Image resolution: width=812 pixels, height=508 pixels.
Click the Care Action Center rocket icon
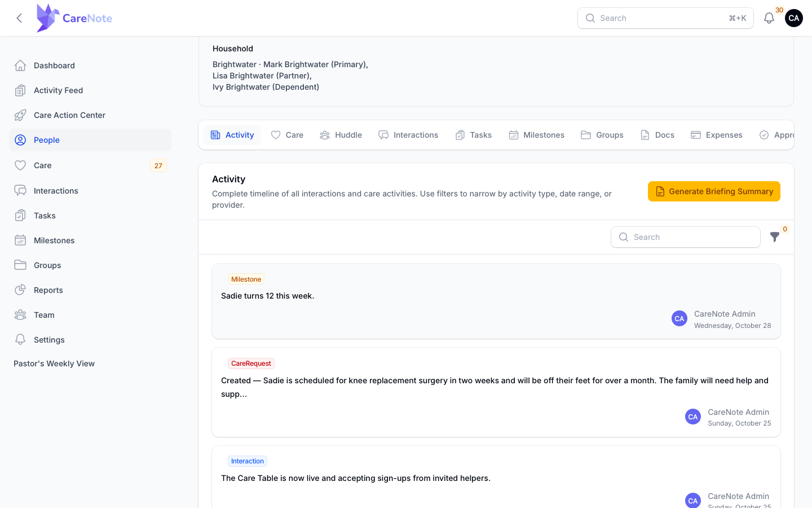(20, 115)
